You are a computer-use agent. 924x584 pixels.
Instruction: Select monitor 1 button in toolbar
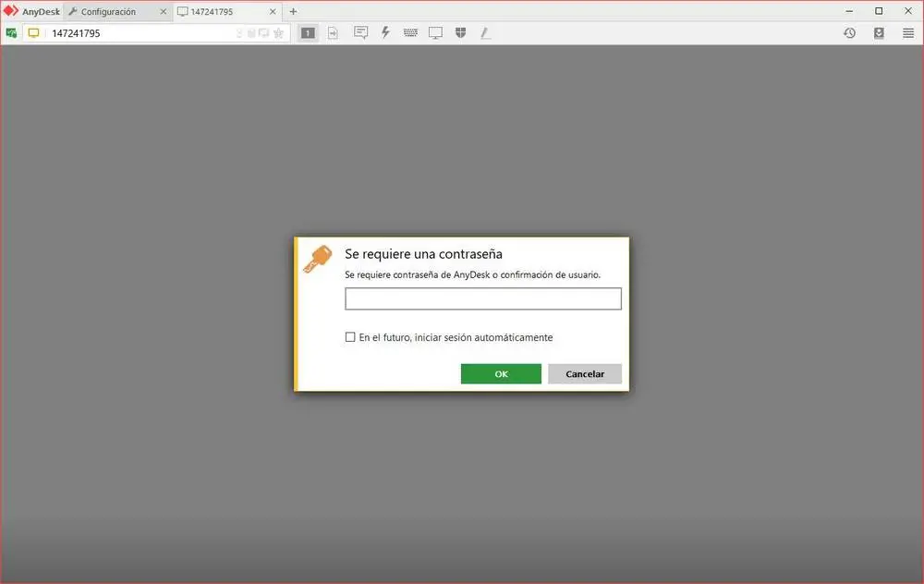pos(308,33)
